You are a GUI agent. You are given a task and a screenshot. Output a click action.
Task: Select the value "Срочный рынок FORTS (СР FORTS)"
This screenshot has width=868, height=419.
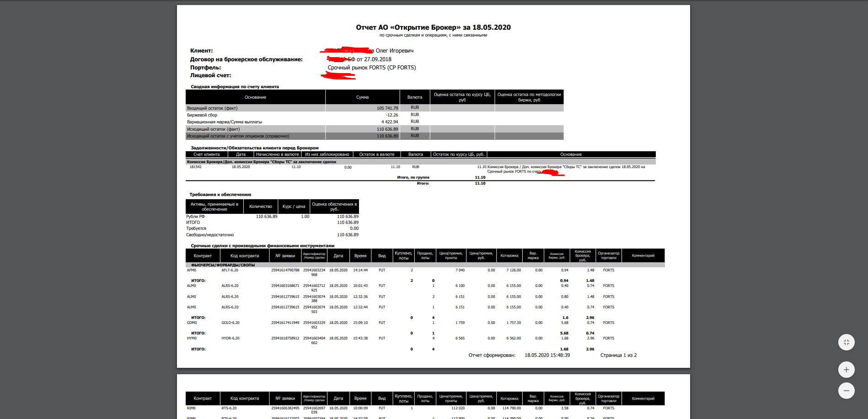pos(372,68)
